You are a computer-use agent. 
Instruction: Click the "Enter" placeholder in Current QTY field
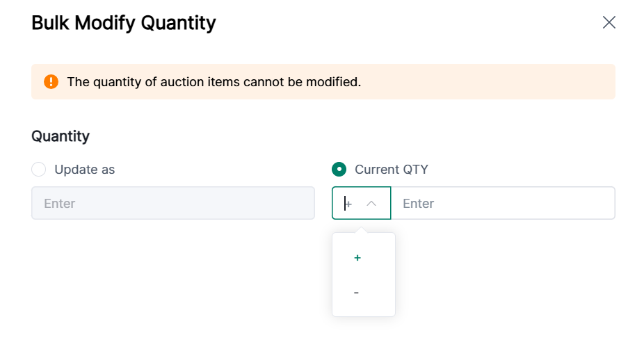pyautogui.click(x=419, y=204)
